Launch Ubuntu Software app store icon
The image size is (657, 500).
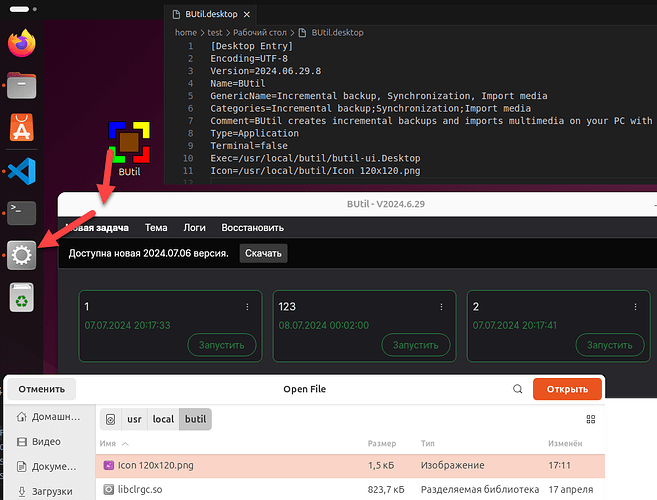coord(22,127)
